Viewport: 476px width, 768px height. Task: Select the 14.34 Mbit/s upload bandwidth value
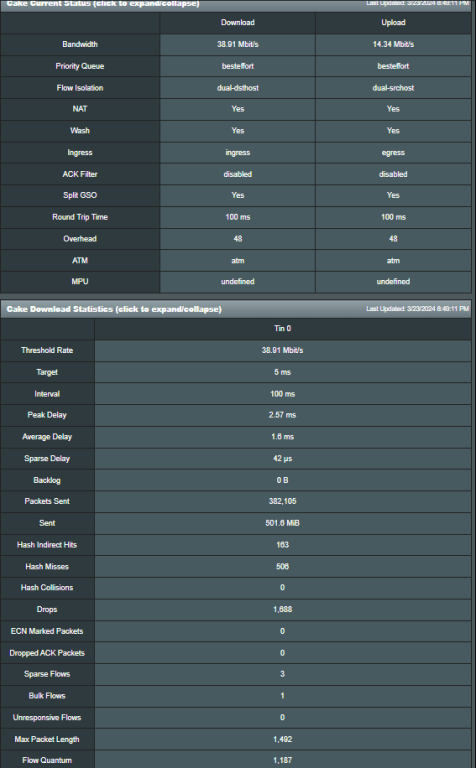(393, 45)
